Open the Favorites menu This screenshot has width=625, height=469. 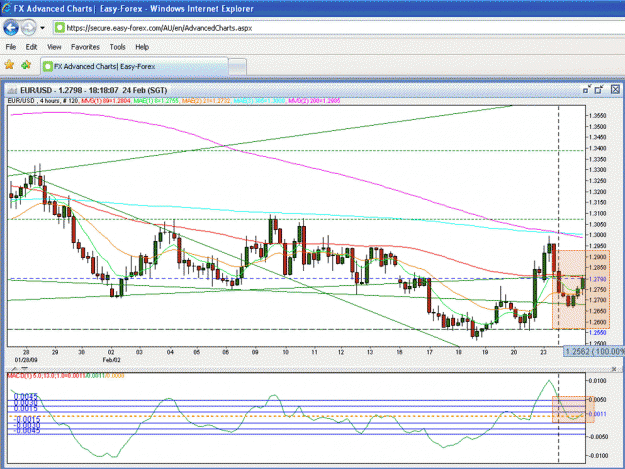click(x=85, y=47)
